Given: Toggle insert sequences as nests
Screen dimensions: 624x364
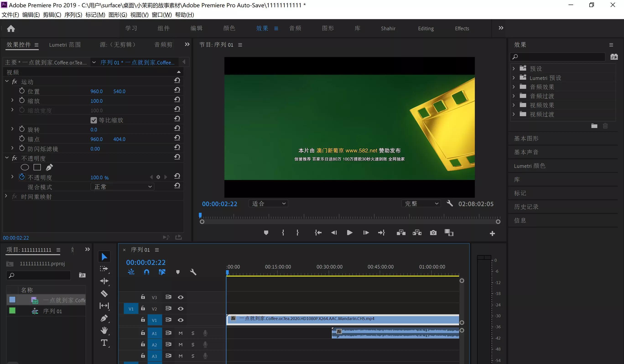Looking at the screenshot, I should [131, 272].
